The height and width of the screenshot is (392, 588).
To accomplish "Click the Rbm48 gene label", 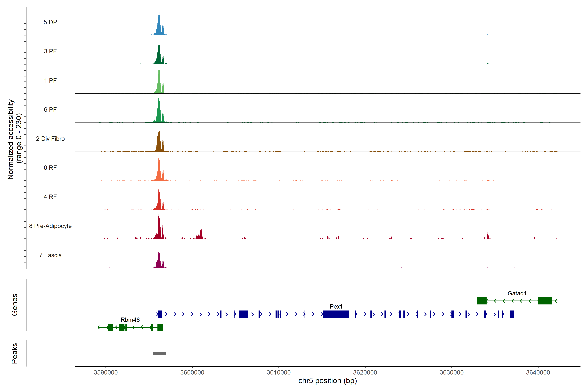I will 130,320.
